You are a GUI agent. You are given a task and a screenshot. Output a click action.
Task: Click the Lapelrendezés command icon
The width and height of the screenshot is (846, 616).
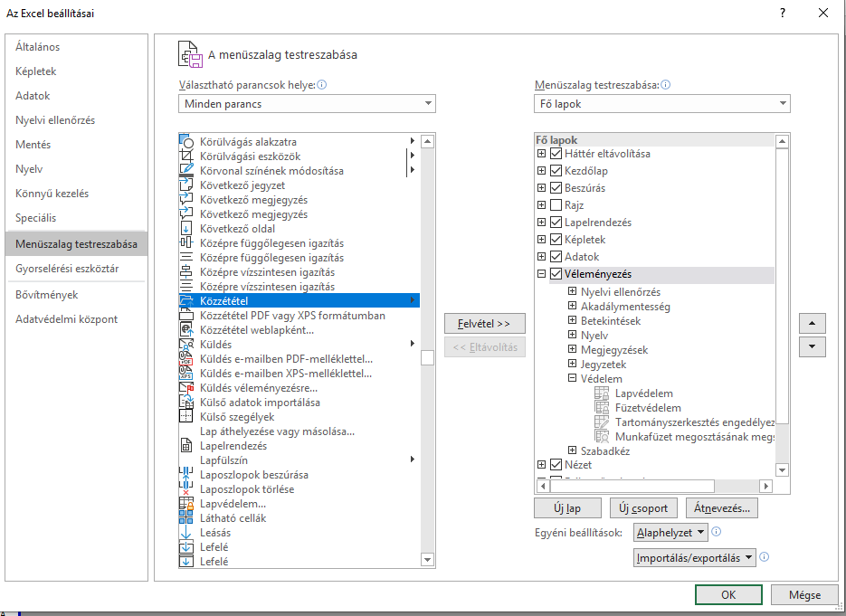click(x=186, y=446)
